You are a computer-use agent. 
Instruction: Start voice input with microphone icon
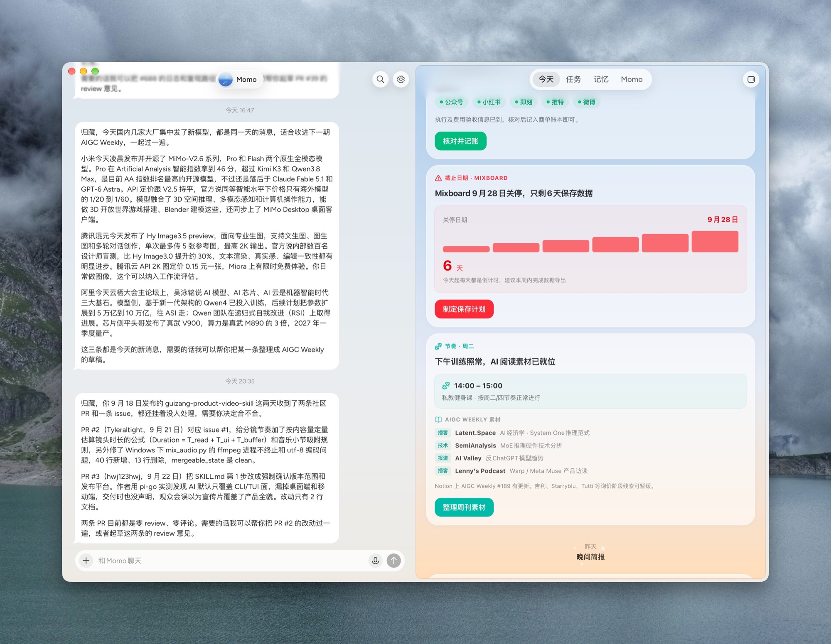(x=375, y=561)
